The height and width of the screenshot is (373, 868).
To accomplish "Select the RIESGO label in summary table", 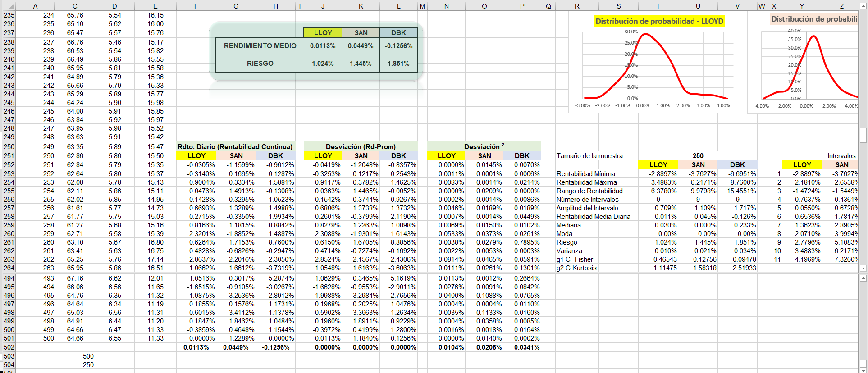I will (260, 64).
